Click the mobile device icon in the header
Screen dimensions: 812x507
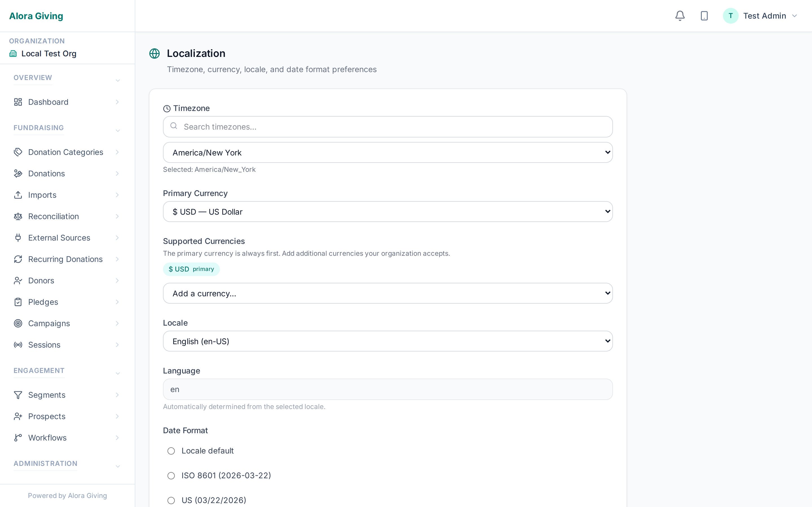click(x=704, y=15)
